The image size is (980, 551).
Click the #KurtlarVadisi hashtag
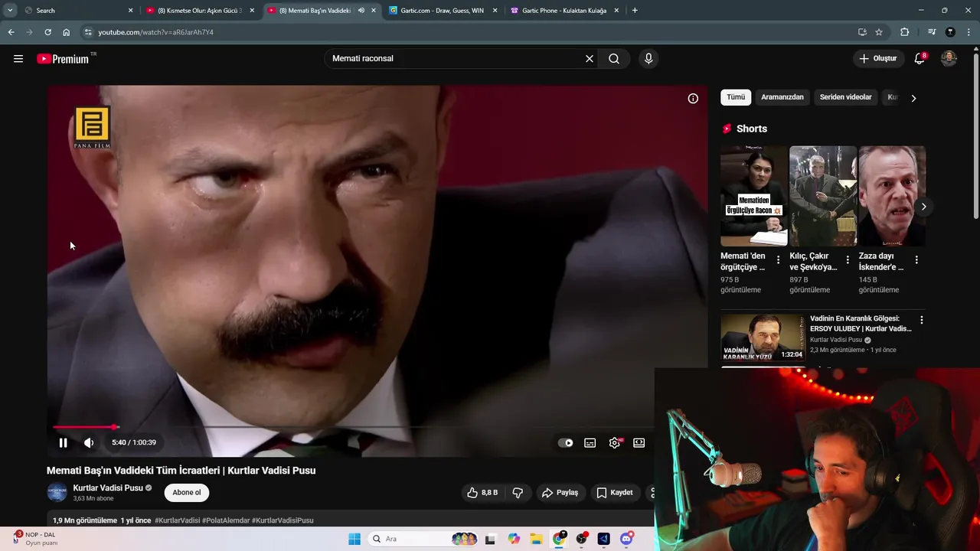(x=177, y=520)
